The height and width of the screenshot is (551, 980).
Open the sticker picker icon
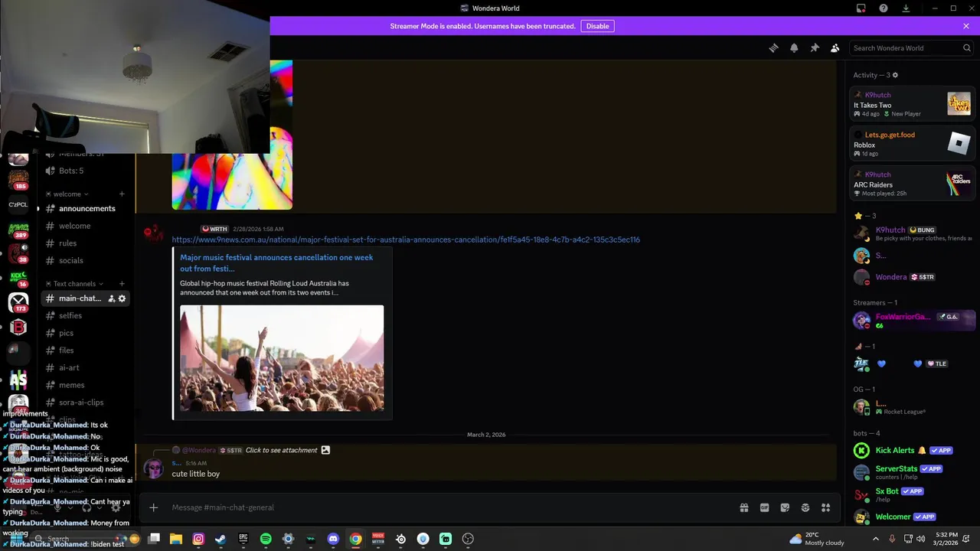785,507
